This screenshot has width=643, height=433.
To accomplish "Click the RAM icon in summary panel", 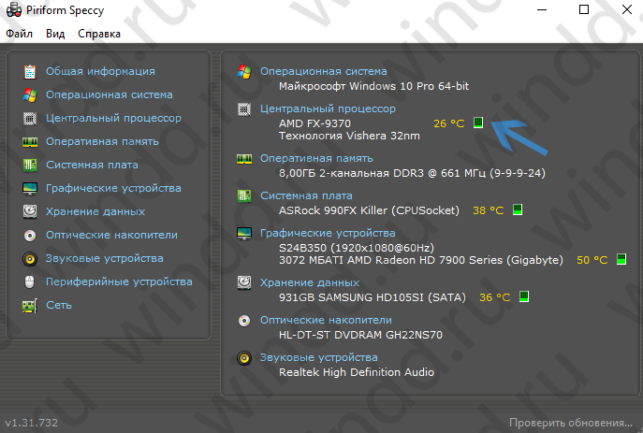I will [x=244, y=159].
